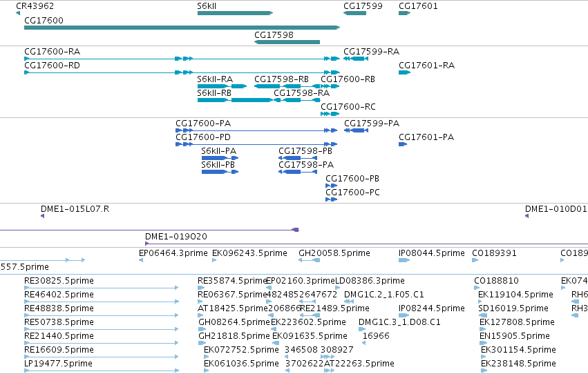Screen dimensions: 588x374
Task: Select the CG17601 gene feature
Action: [x=405, y=13]
